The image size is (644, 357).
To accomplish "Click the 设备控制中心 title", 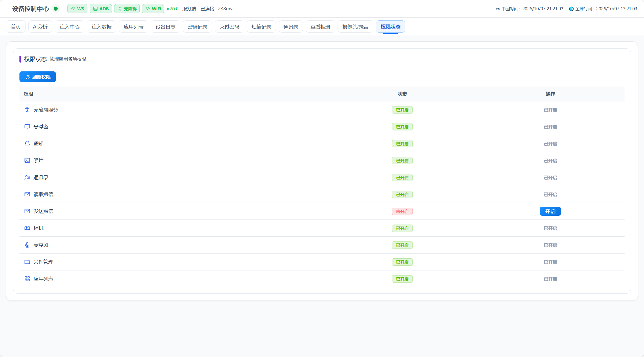I will click(30, 9).
